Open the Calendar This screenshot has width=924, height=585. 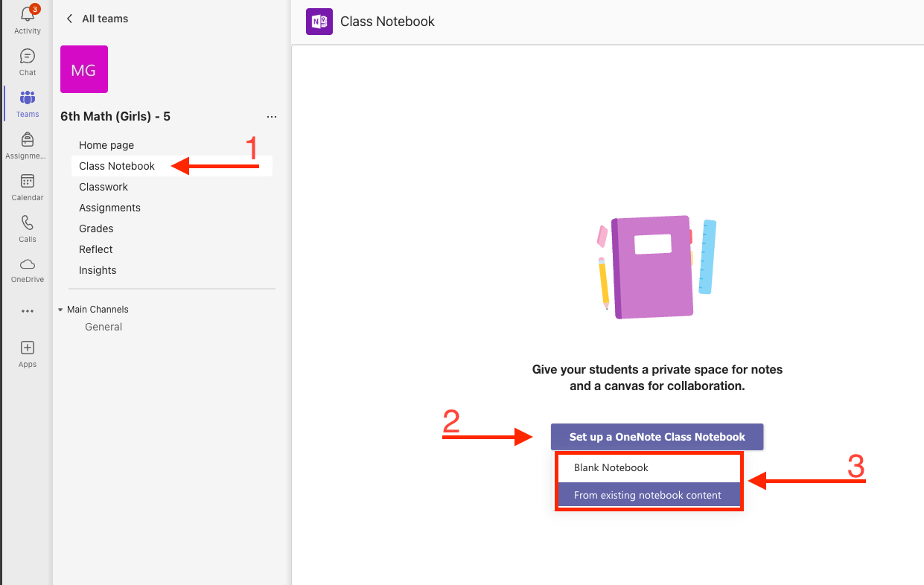point(27,185)
